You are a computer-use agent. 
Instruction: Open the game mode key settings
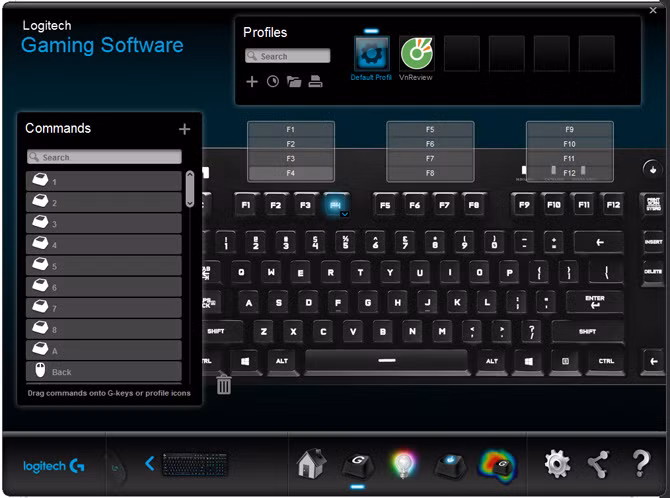pos(449,464)
